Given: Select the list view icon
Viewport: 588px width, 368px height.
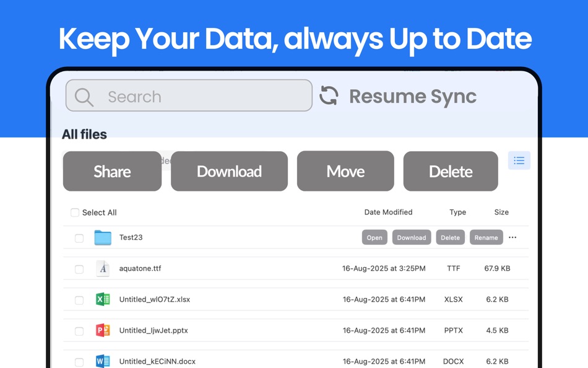Looking at the screenshot, I should (519, 160).
